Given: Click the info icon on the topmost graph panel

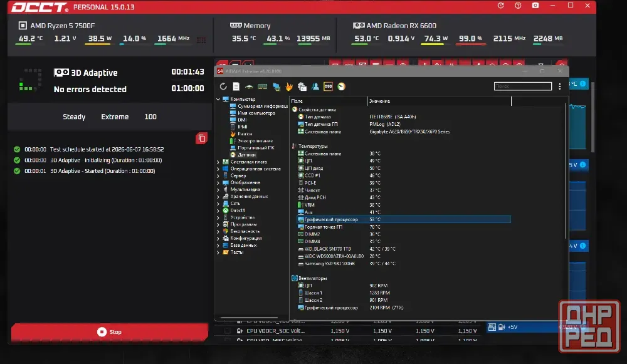Looking at the screenshot, I should pyautogui.click(x=582, y=83).
